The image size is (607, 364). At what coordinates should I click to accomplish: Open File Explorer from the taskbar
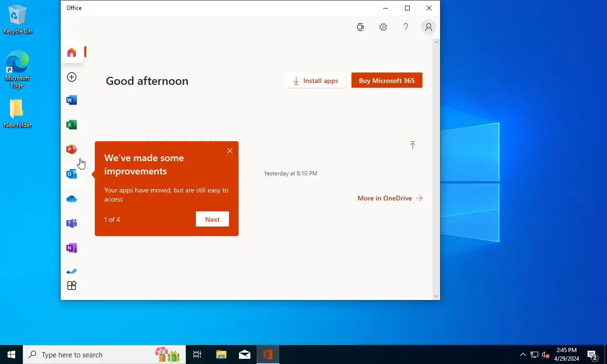[x=221, y=355]
